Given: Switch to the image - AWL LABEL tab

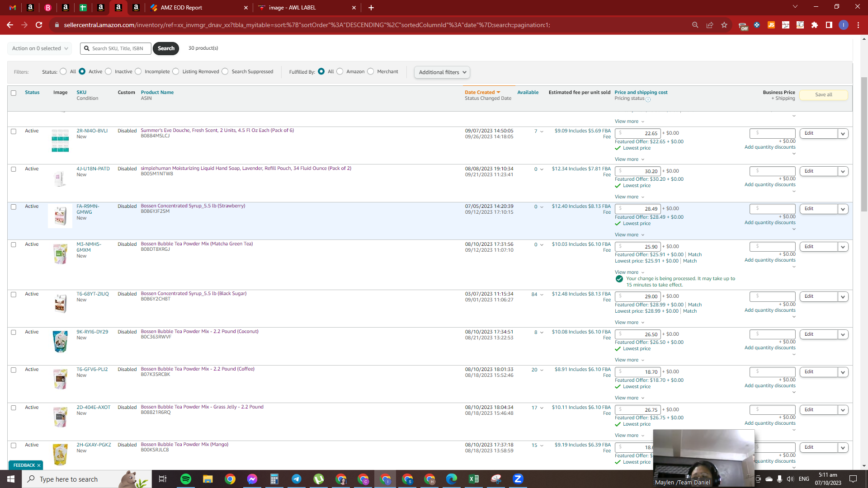Looking at the screenshot, I should tap(307, 8).
